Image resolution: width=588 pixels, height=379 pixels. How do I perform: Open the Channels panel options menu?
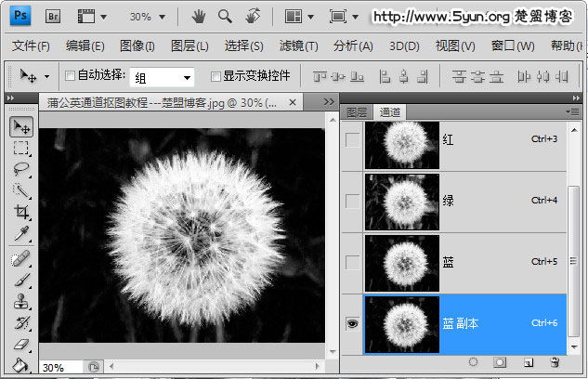[x=573, y=111]
